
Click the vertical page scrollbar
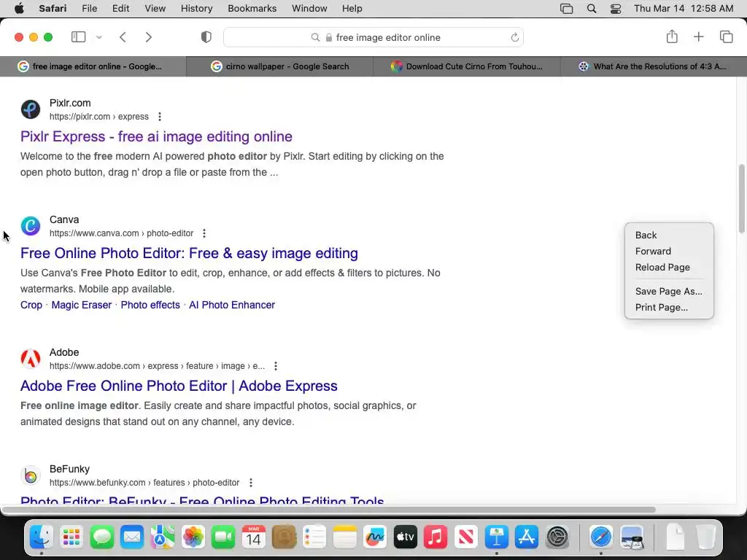point(742,198)
